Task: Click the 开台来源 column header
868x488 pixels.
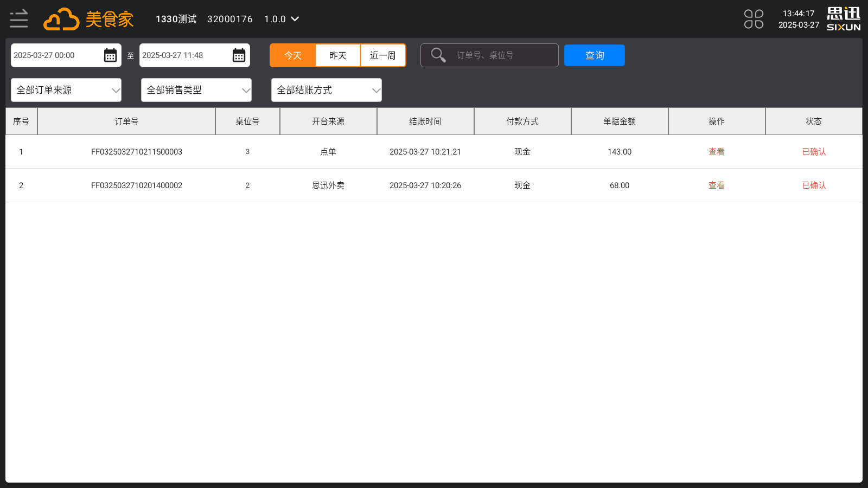Action: (328, 121)
